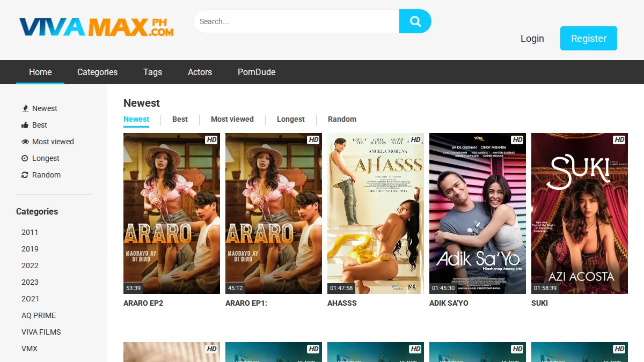Viewport: 644px width, 362px height.
Task: Click the VIVAMAX PH.COM logo
Action: tap(97, 27)
